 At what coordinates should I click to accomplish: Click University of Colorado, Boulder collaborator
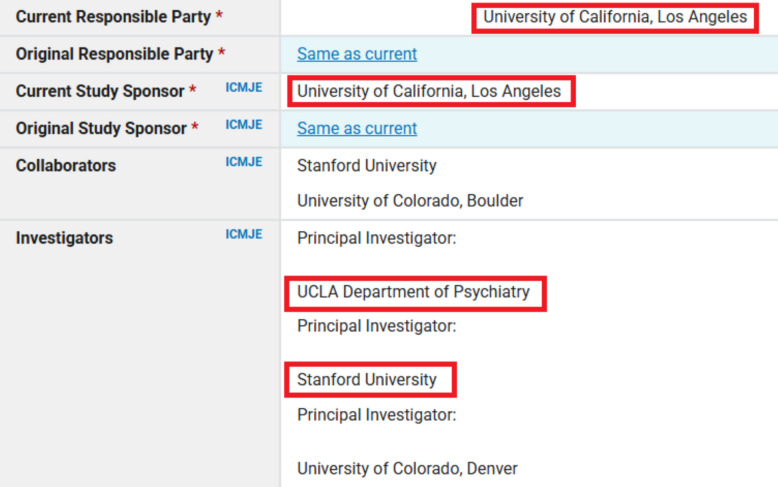pos(410,200)
